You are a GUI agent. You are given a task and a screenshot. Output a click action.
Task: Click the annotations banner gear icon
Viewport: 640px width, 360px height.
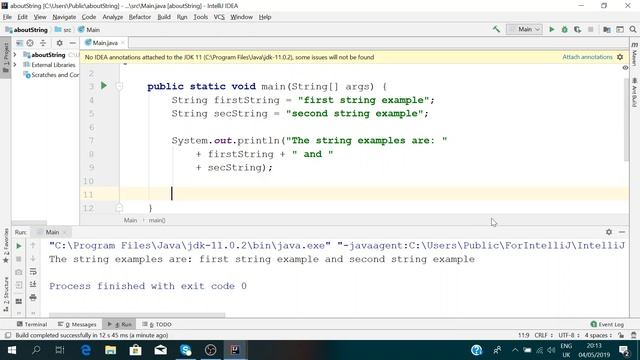coord(620,57)
